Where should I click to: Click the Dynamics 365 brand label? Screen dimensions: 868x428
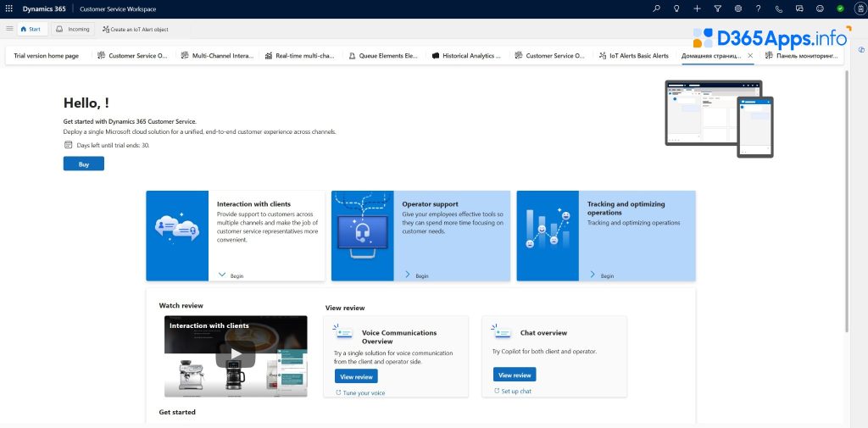[44, 8]
